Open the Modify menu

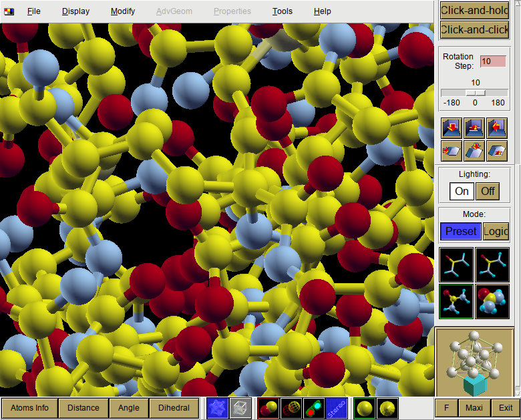pos(123,11)
